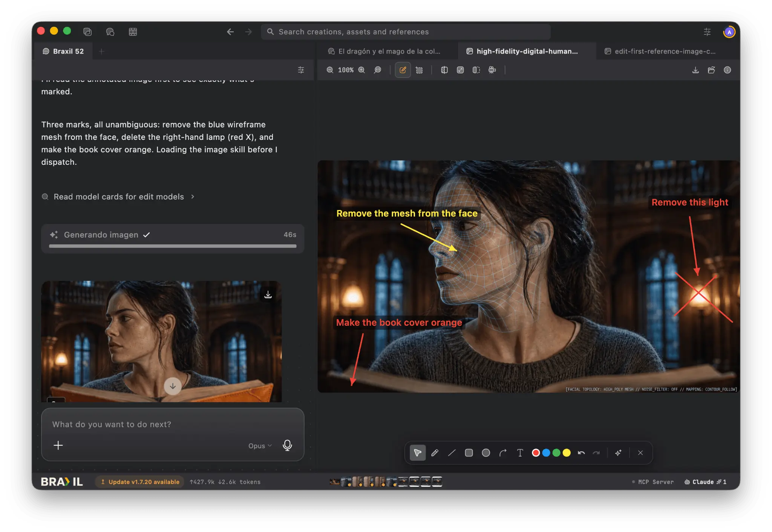Open the El dragón y el mago tab
This screenshot has width=772, height=532.
pos(384,51)
